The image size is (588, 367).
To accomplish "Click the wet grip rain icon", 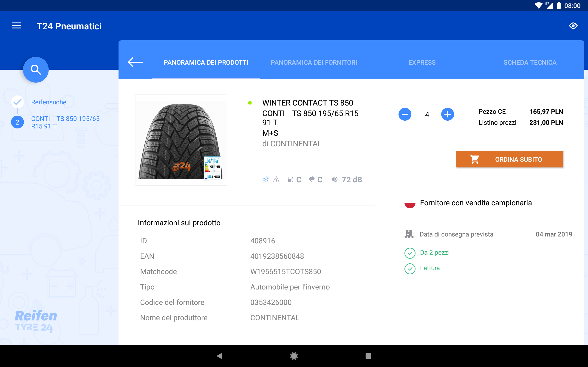I will click(311, 180).
